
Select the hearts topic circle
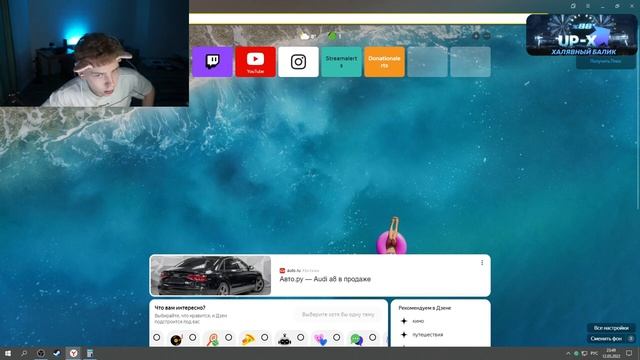[336, 338]
